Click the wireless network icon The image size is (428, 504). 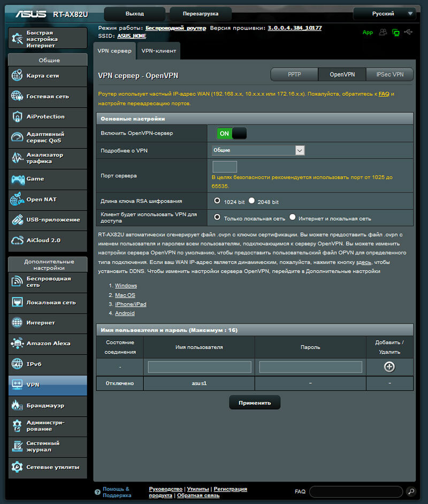[x=17, y=282]
